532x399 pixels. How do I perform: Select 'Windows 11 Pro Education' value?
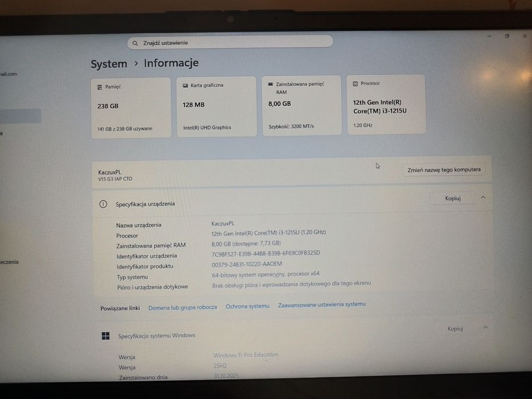(246, 355)
